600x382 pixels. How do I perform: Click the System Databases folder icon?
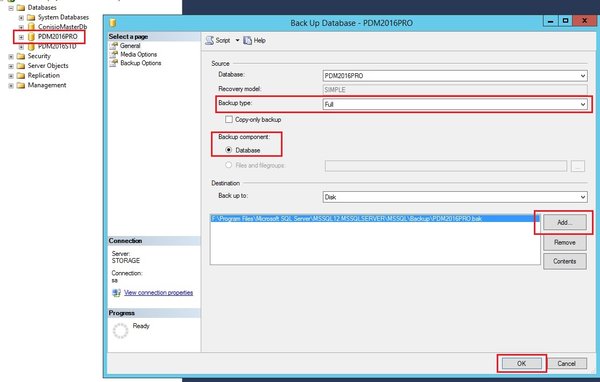(x=31, y=18)
